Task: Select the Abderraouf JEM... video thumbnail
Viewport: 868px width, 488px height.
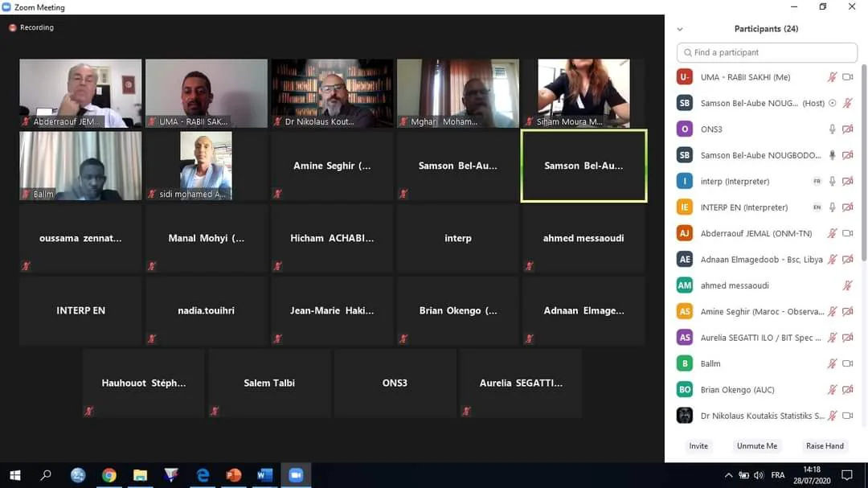Action: [80, 93]
